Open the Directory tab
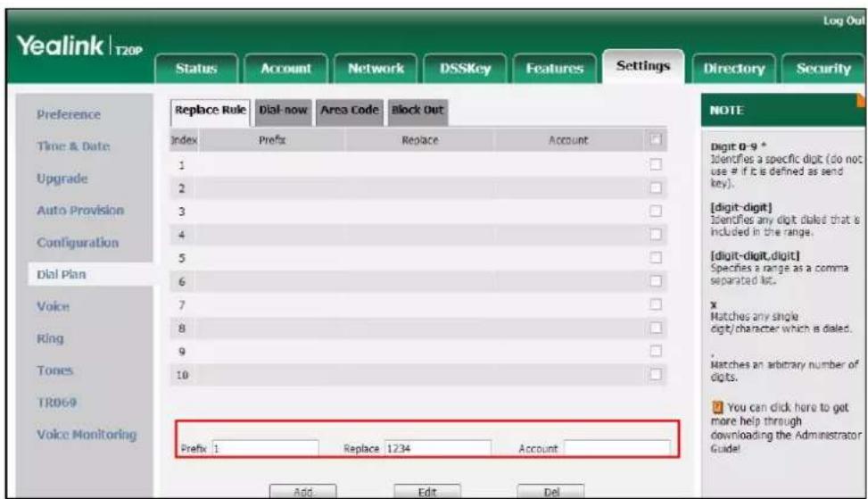 [734, 69]
